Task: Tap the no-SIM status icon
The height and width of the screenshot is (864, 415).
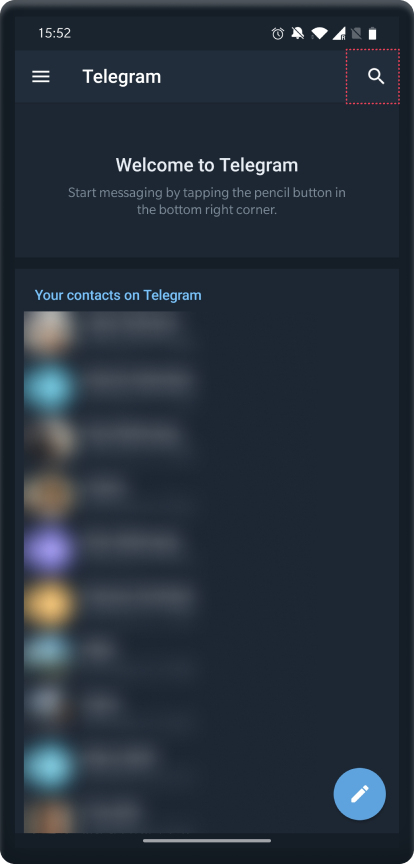Action: point(357,34)
